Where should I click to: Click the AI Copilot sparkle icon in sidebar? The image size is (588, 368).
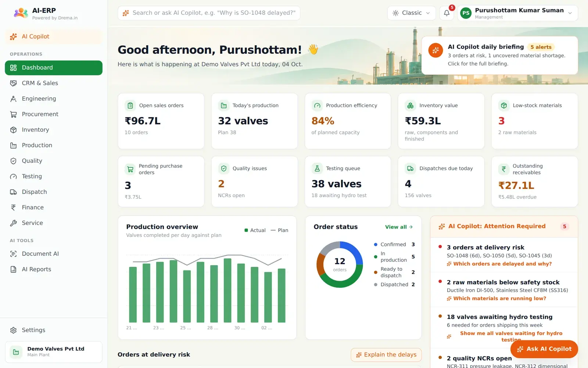pos(14,36)
